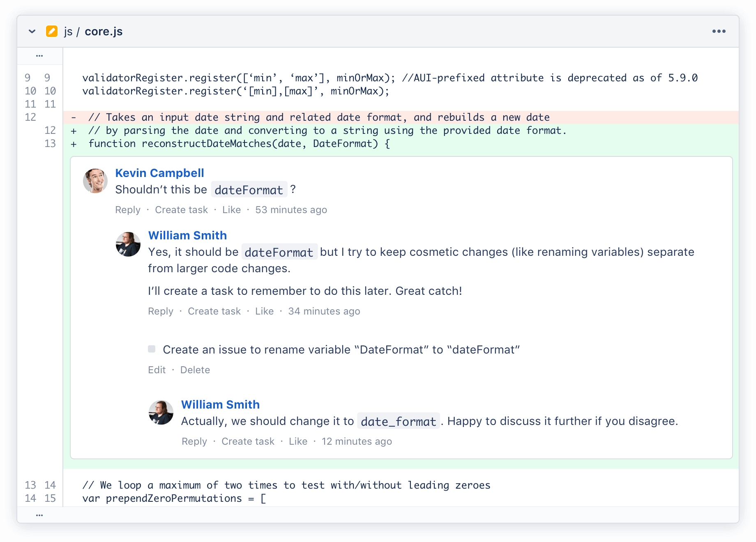This screenshot has height=542, width=756.
Task: Reply to the 34 minutes ago comment
Action: point(160,311)
